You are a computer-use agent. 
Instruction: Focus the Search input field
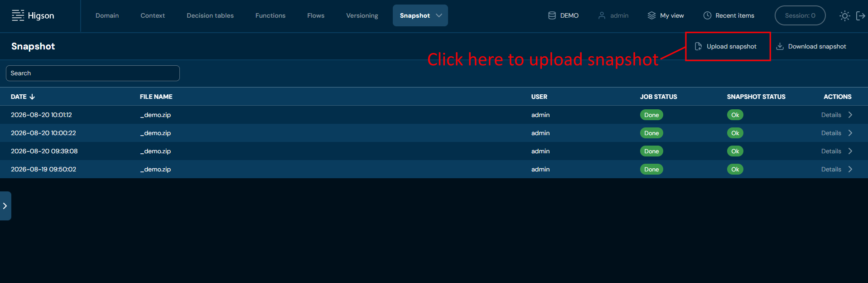pyautogui.click(x=93, y=73)
